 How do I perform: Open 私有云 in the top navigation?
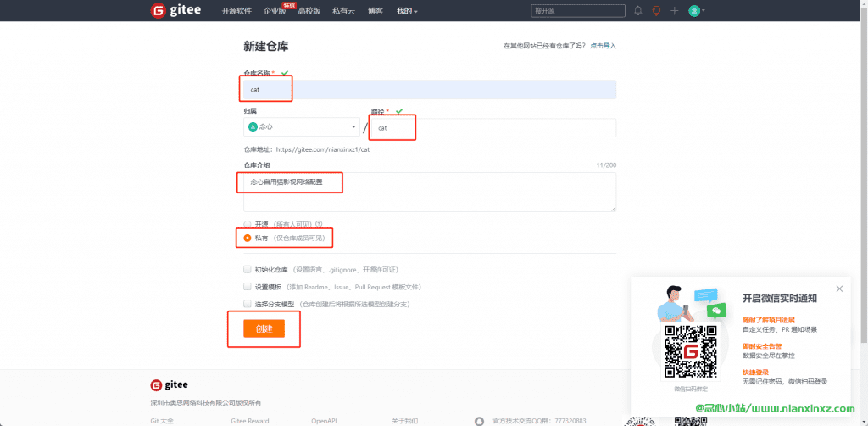[x=344, y=11]
